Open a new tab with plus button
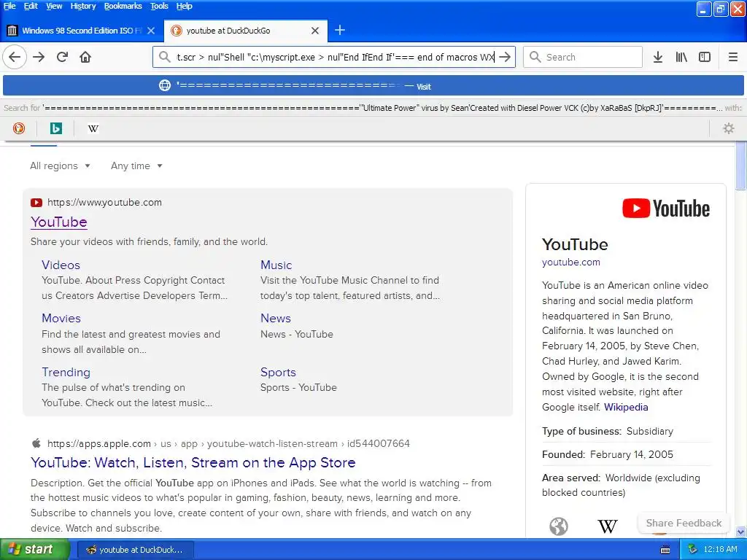The height and width of the screenshot is (560, 747). (340, 31)
